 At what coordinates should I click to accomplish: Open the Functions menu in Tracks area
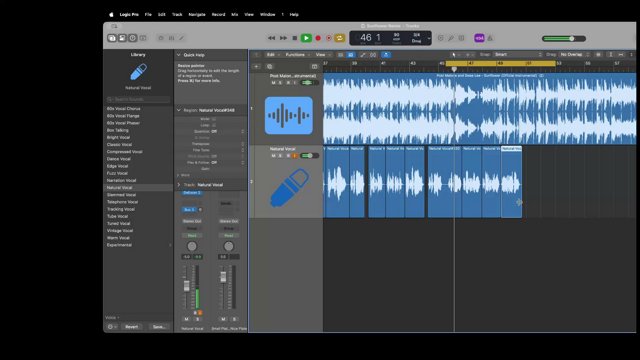pyautogui.click(x=297, y=55)
